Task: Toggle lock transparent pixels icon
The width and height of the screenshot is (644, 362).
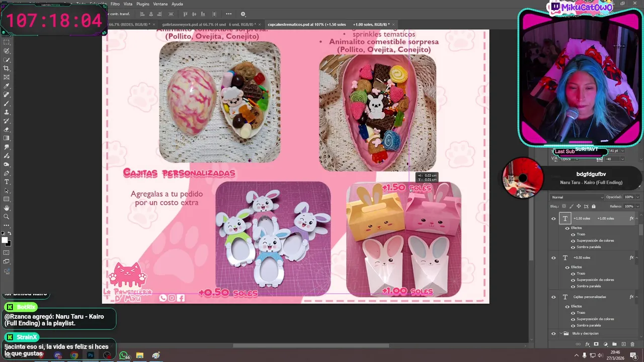Action: click(x=563, y=206)
